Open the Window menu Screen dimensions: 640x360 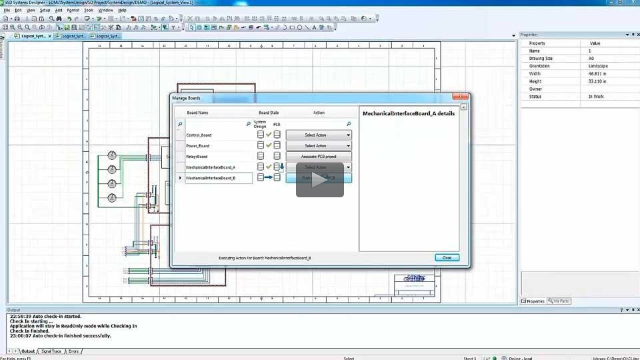click(106, 10)
